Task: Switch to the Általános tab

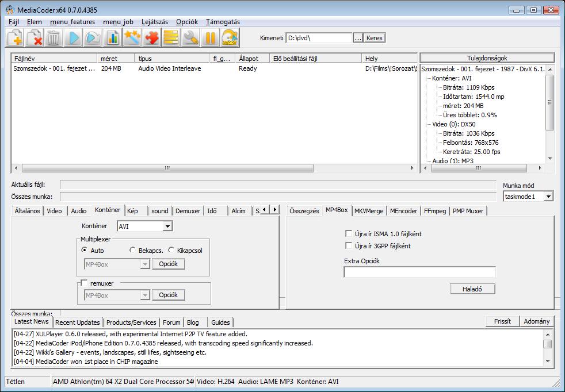Action: point(28,211)
